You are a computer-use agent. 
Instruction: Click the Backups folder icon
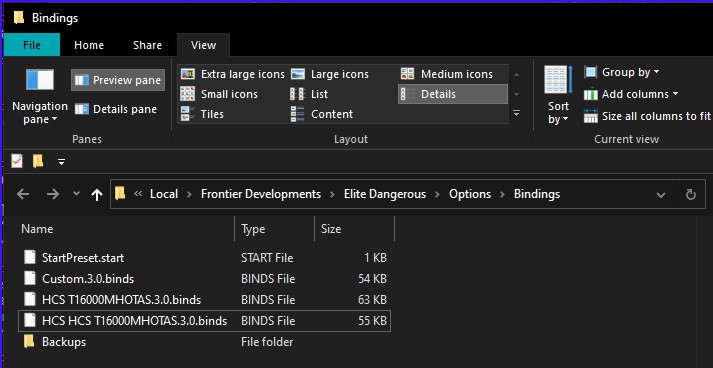30,341
